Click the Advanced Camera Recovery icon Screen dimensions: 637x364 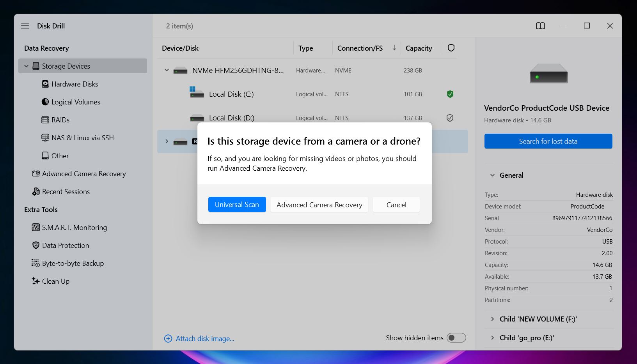[36, 173]
